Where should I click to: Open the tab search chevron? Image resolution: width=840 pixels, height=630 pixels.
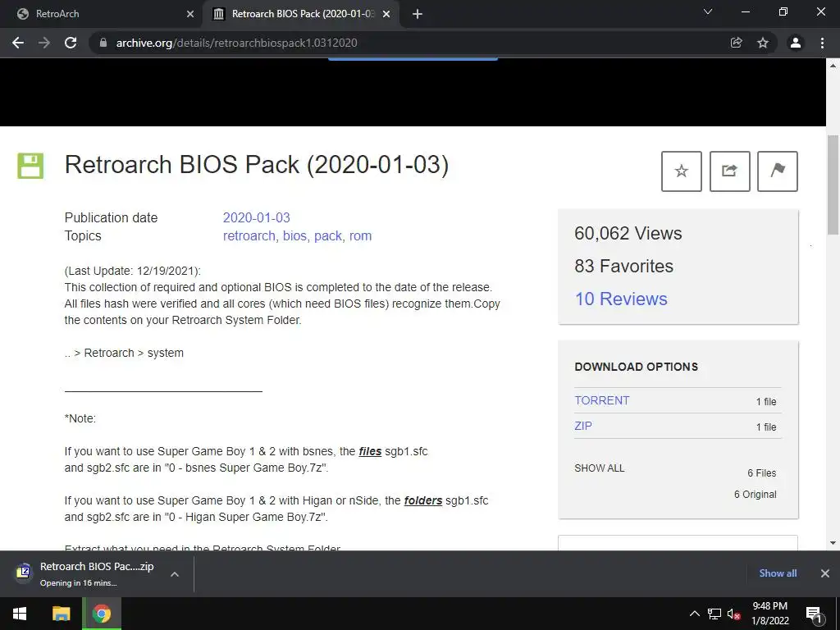point(708,11)
